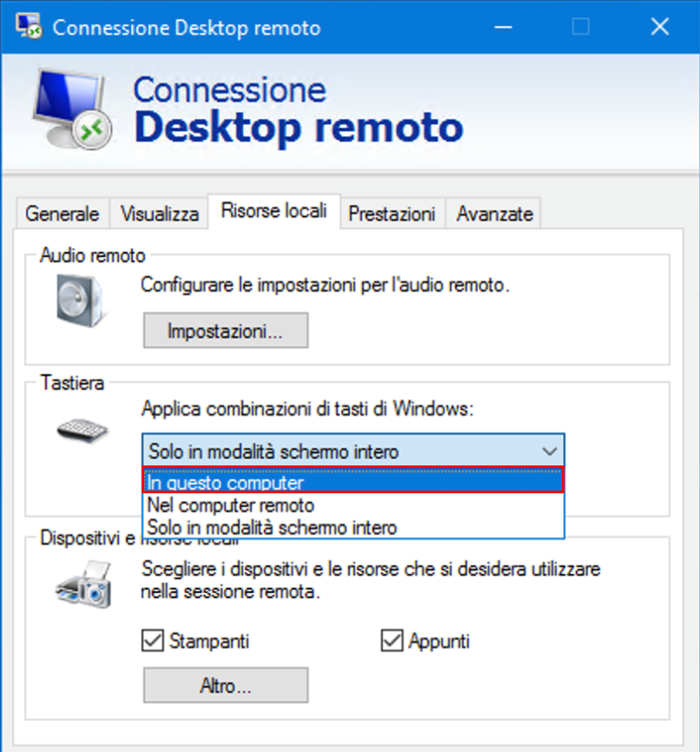Click the keyboard icon under Tastiera
Image resolution: width=700 pixels, height=752 pixels.
(x=82, y=430)
